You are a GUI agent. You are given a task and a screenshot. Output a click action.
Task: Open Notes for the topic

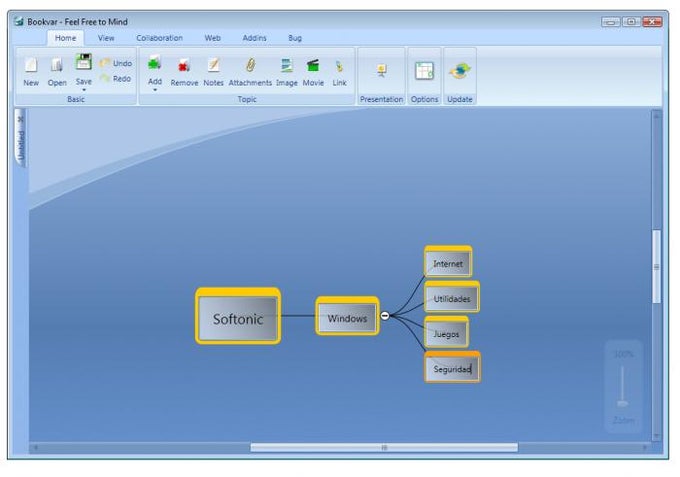[213, 72]
